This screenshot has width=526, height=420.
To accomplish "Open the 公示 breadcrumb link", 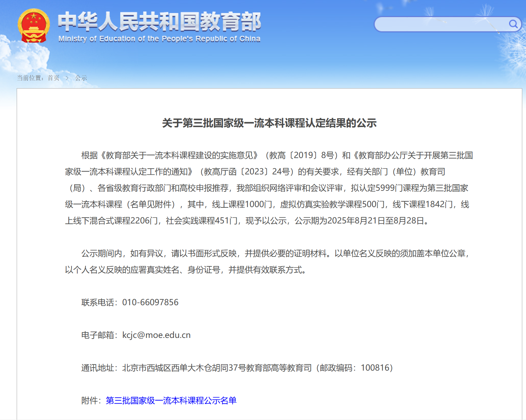I will coord(81,78).
